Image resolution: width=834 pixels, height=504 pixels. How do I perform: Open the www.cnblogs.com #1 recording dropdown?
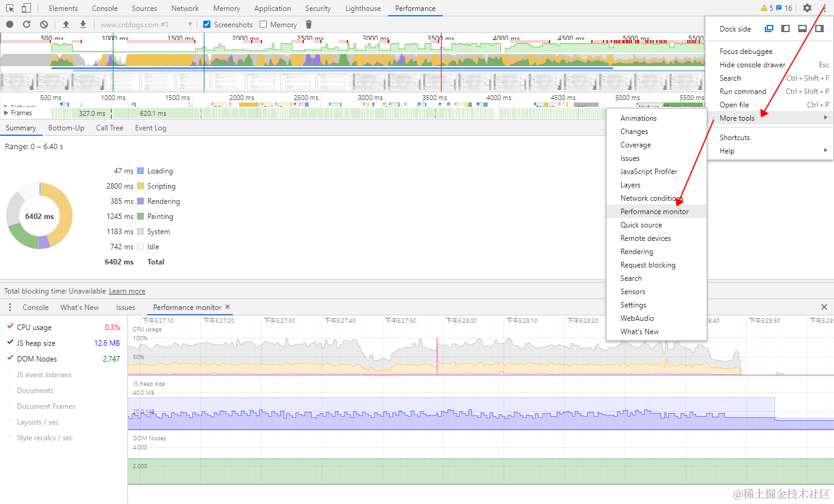coord(146,24)
